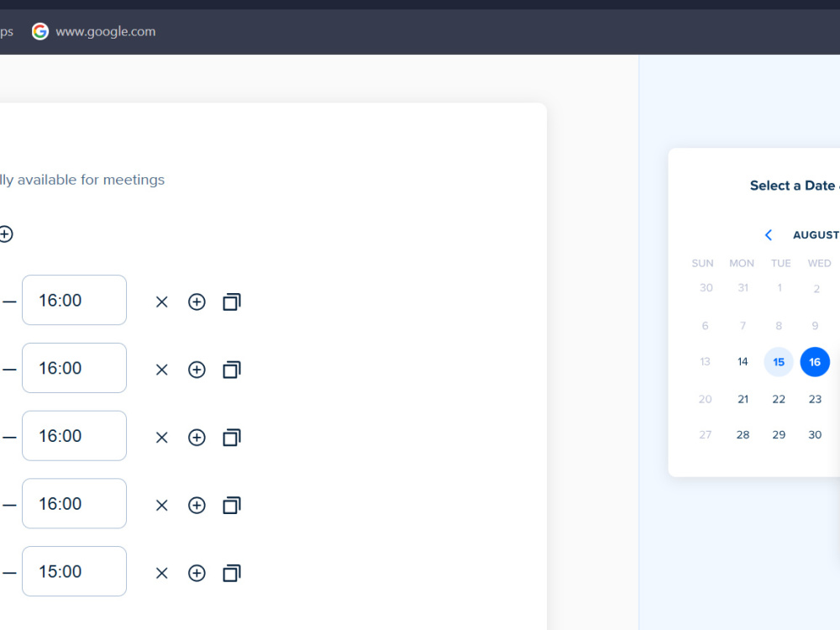The height and width of the screenshot is (630, 840).
Task: Pick date 23 in the calendar
Action: (815, 399)
